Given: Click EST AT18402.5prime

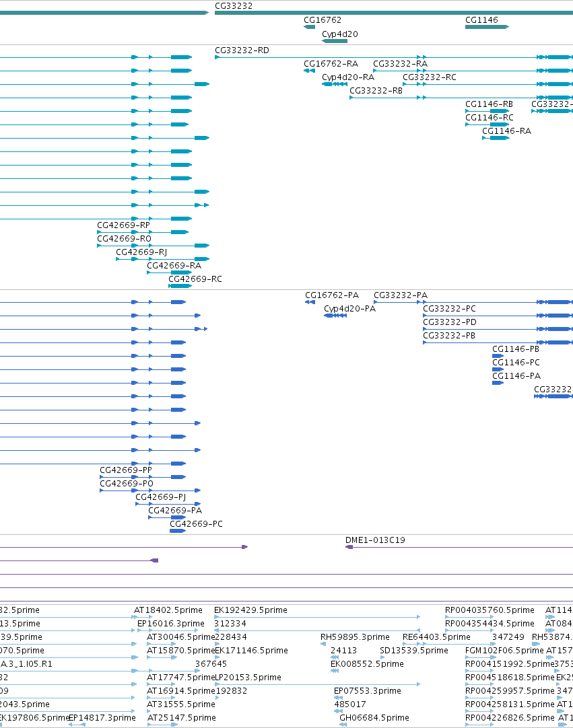Looking at the screenshot, I should (168, 610).
